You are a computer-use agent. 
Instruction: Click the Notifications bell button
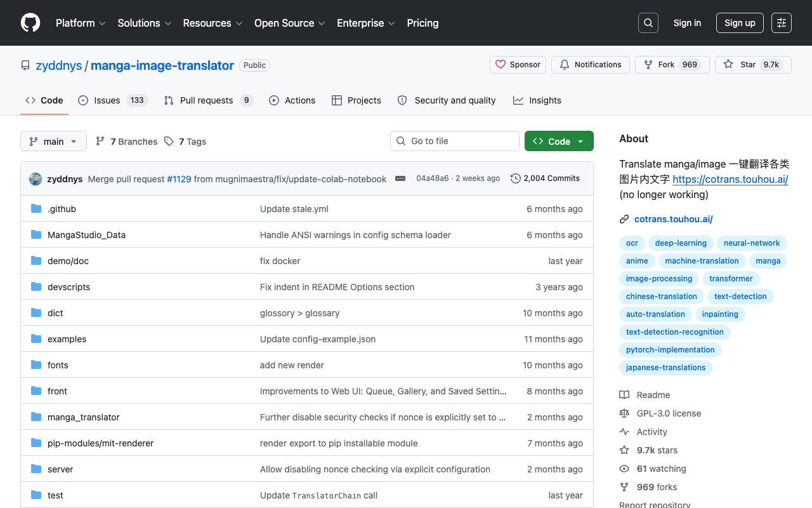point(590,65)
